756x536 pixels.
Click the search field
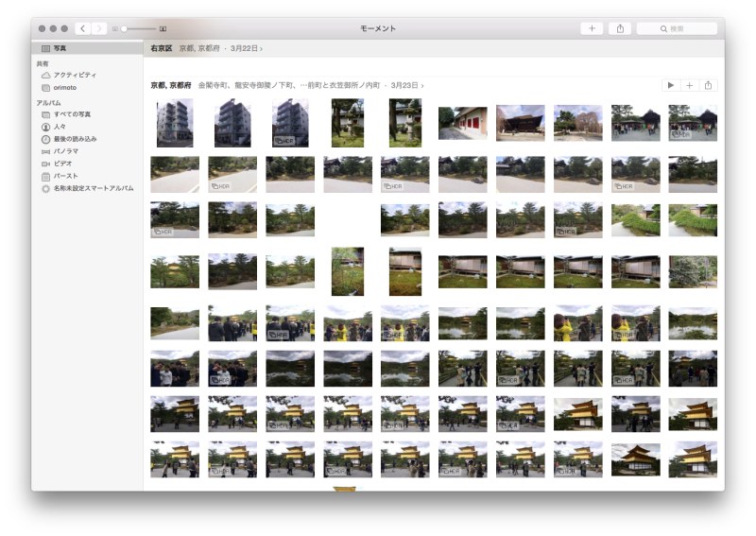point(677,29)
